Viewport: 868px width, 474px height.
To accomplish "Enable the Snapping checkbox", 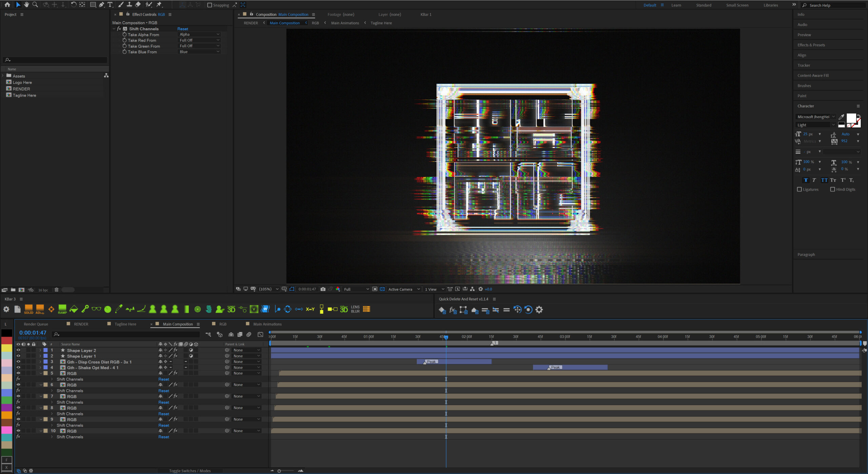I will pyautogui.click(x=210, y=5).
